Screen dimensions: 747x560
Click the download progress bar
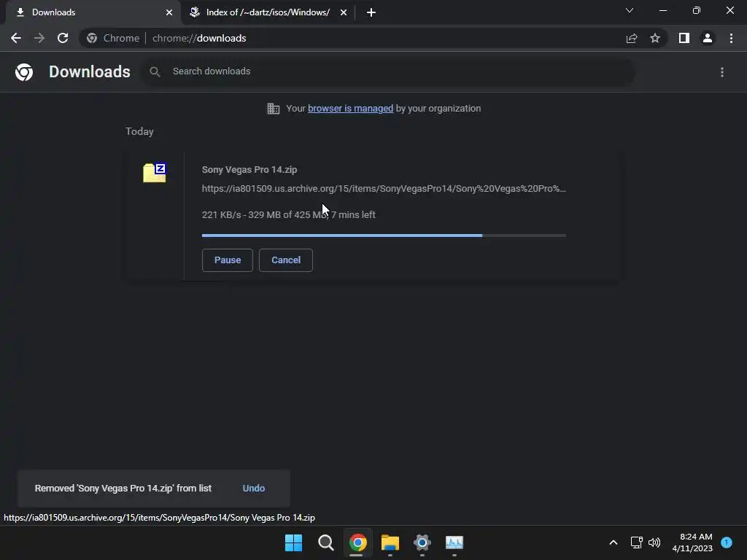(x=384, y=236)
